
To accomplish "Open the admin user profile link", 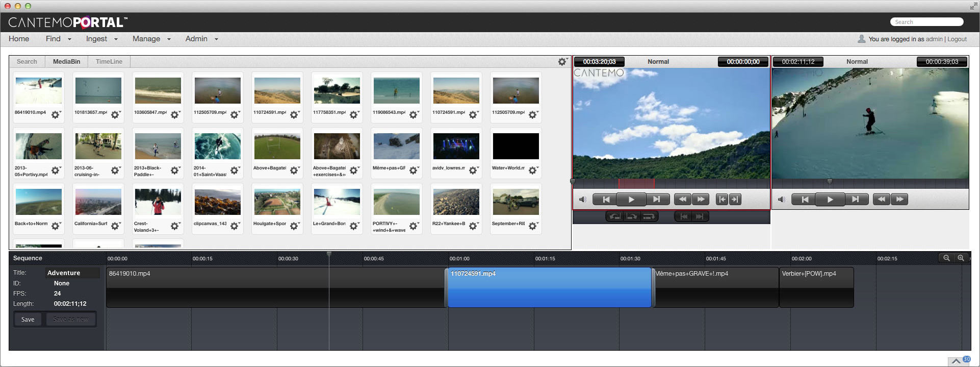I will [934, 39].
